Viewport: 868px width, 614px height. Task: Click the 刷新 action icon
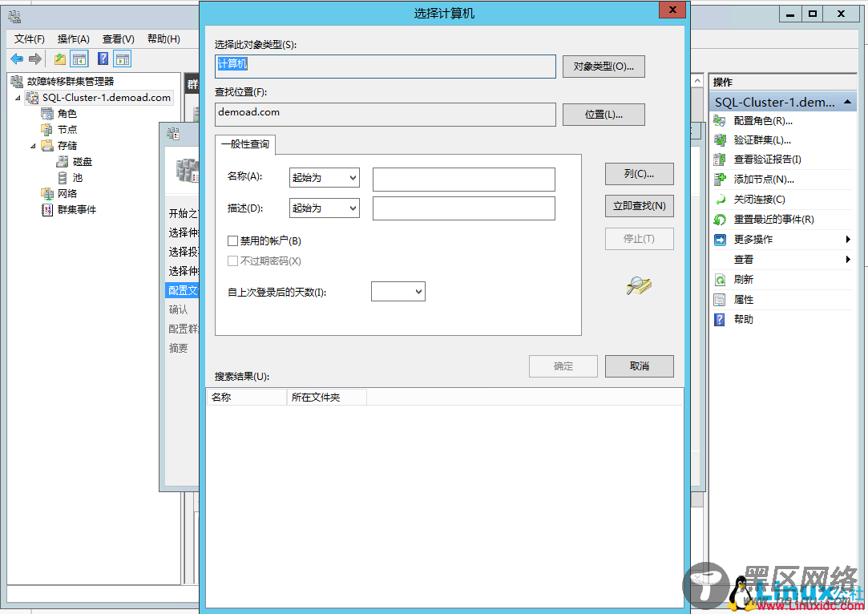(720, 280)
